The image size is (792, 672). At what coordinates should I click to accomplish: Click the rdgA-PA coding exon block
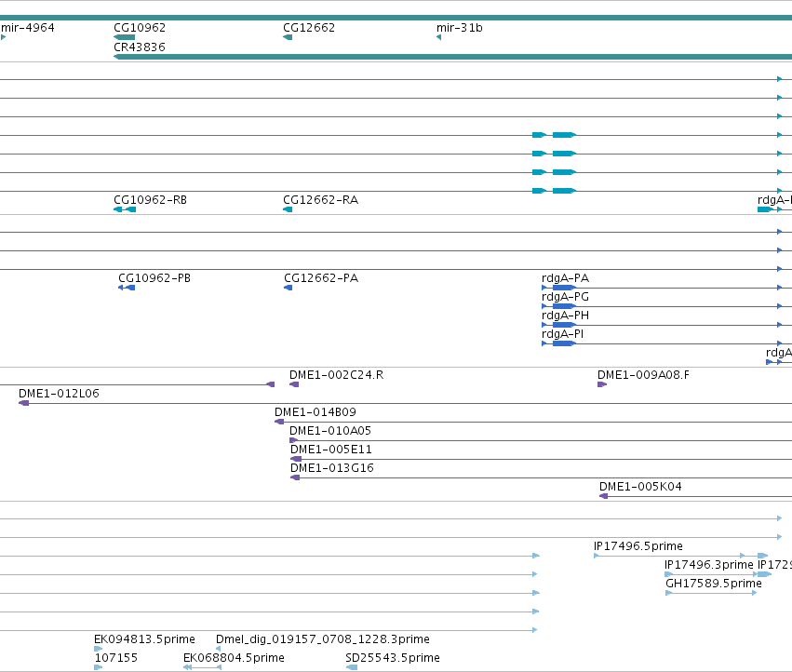[564, 288]
